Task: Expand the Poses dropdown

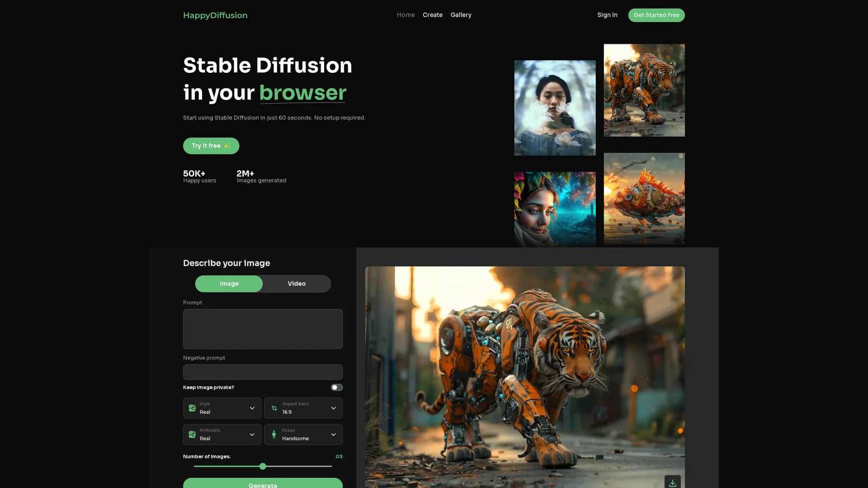Action: point(303,434)
